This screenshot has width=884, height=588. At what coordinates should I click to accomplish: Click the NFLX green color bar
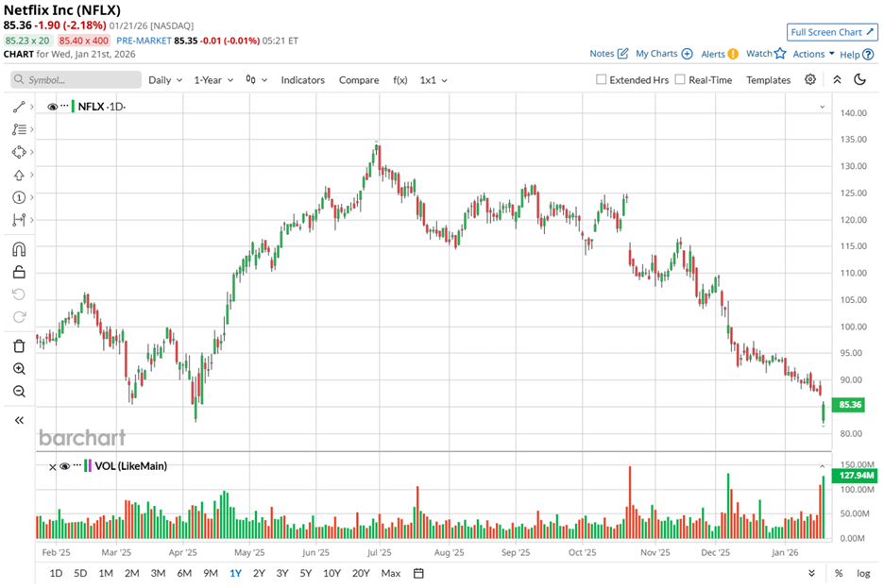coord(73,107)
